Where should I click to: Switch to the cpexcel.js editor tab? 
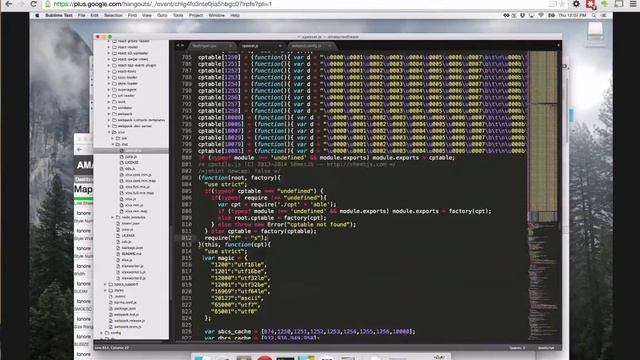tap(261, 46)
